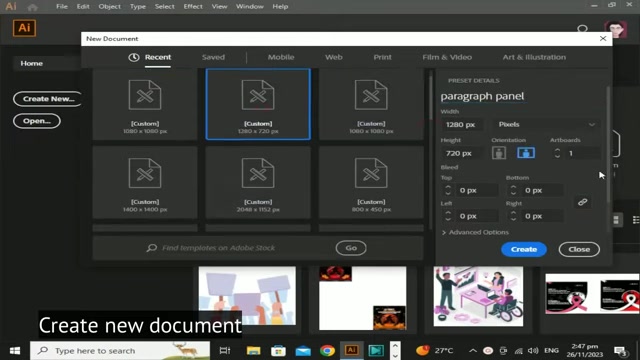Toggle the bleed link chain icon

[582, 202]
